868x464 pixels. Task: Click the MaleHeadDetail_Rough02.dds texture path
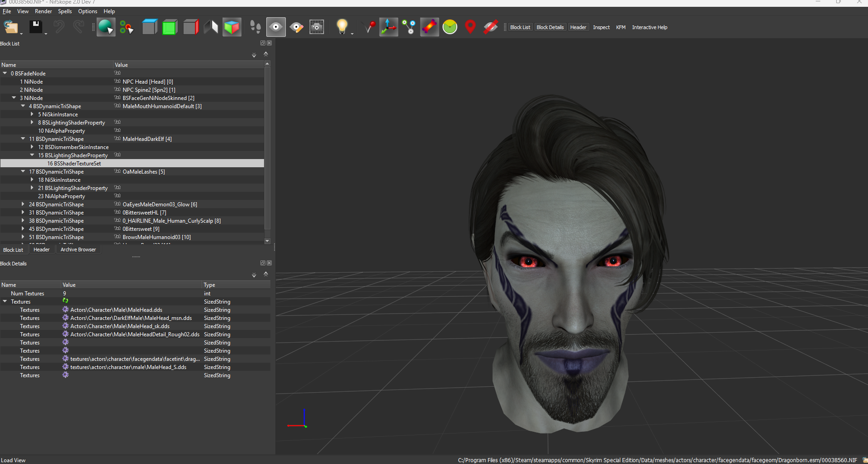coord(135,334)
